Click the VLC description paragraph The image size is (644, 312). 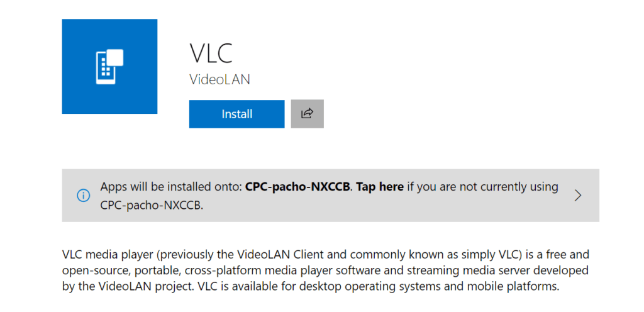tap(326, 270)
